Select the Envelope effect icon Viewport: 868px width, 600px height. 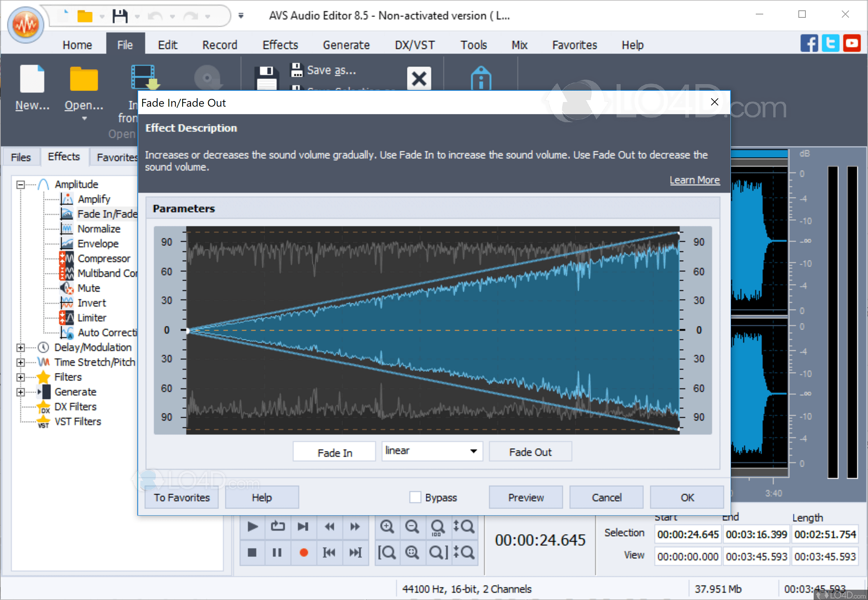(67, 243)
